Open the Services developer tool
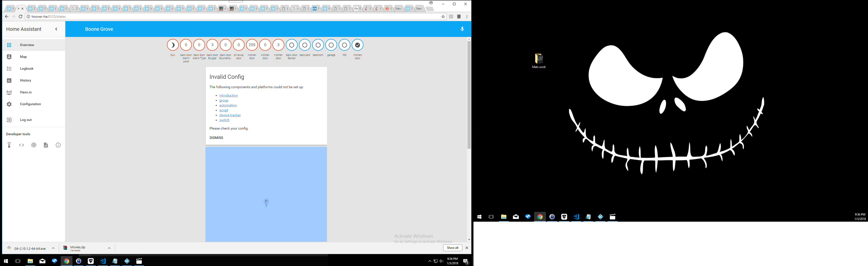This screenshot has height=266, width=868. pyautogui.click(x=9, y=145)
